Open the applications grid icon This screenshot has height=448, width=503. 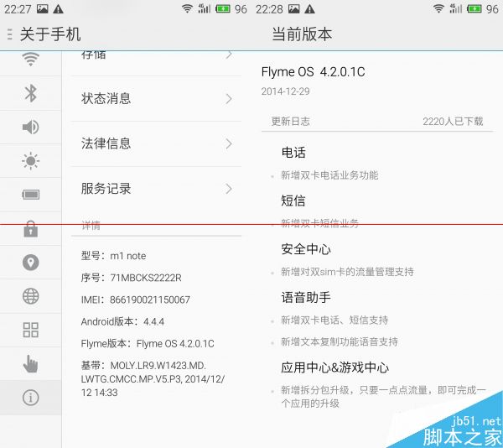point(30,330)
